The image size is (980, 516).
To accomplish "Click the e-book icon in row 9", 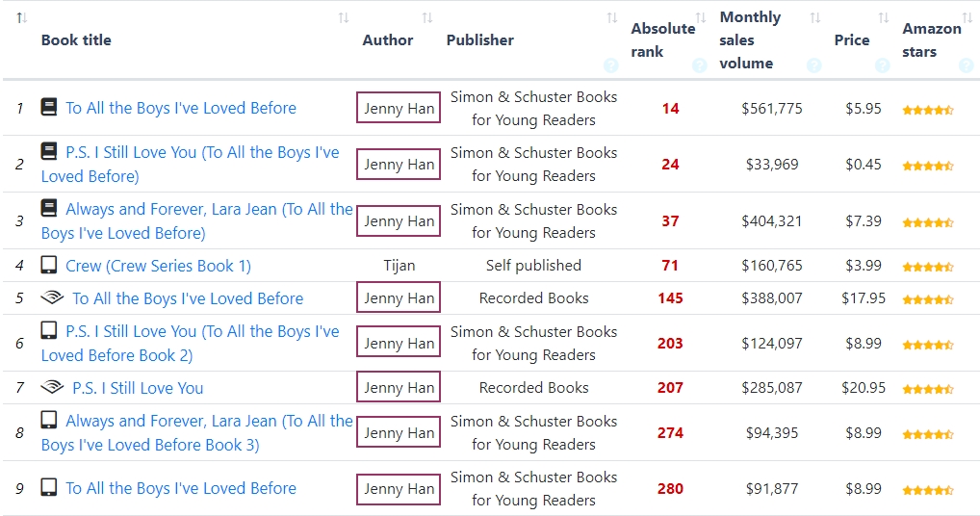I will [49, 488].
